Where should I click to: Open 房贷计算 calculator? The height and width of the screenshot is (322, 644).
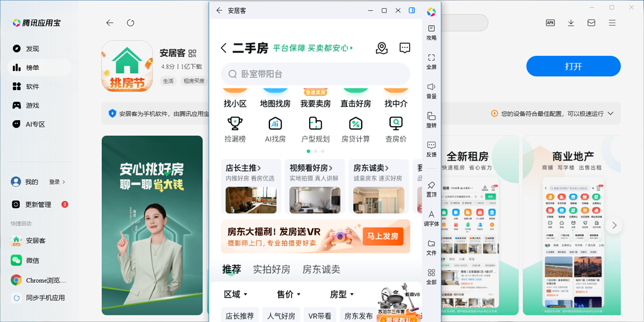356,130
